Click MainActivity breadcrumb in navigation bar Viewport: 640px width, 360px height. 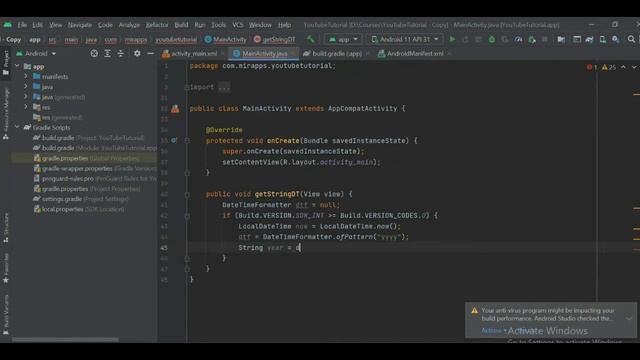pyautogui.click(x=226, y=39)
